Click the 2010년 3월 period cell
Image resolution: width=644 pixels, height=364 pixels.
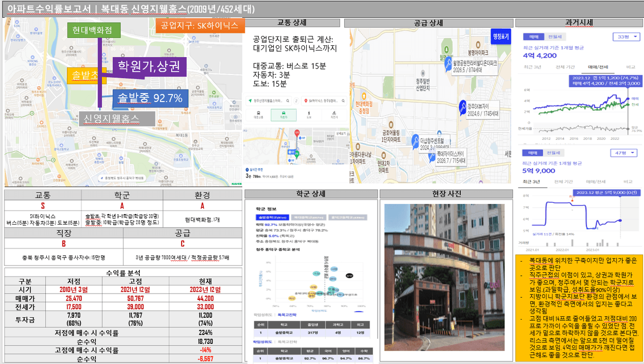[x=73, y=289]
